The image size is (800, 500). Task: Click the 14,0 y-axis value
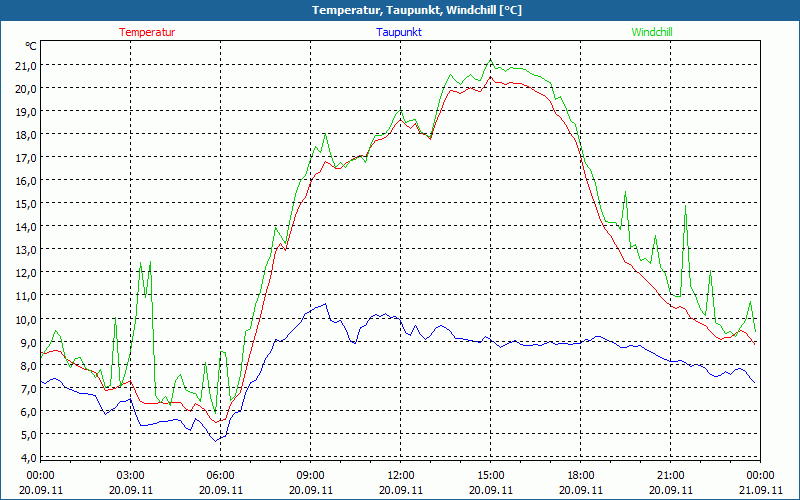(27, 227)
